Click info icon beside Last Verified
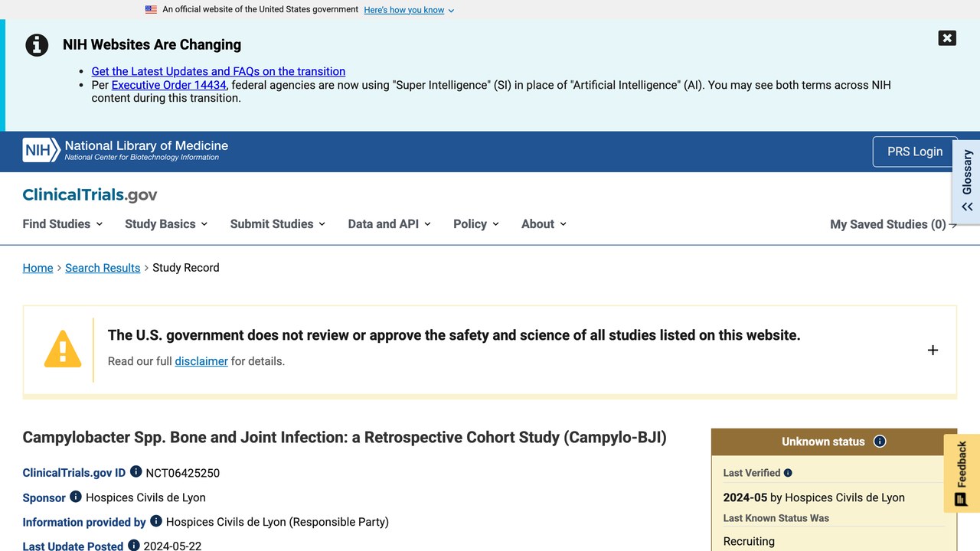The image size is (980, 551). pos(788,473)
